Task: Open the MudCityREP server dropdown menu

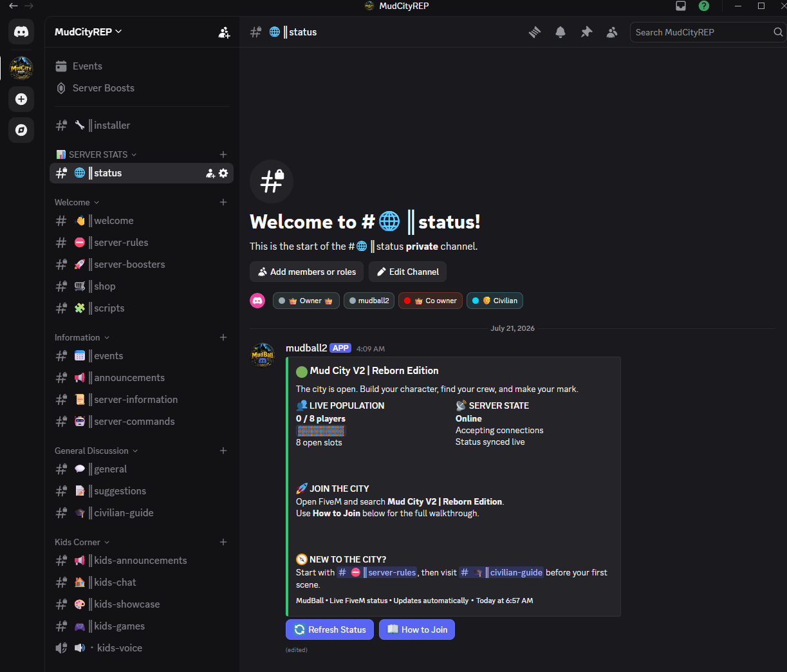Action: pyautogui.click(x=88, y=32)
